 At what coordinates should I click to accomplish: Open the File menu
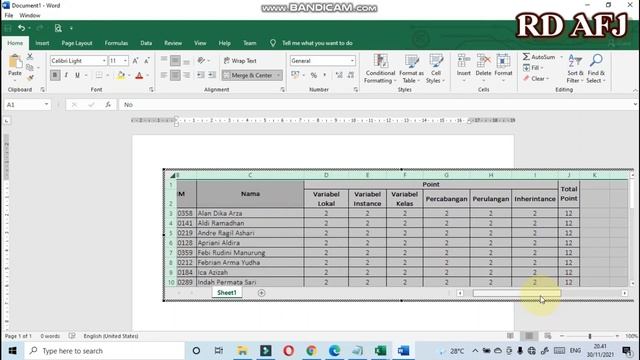(x=9, y=16)
